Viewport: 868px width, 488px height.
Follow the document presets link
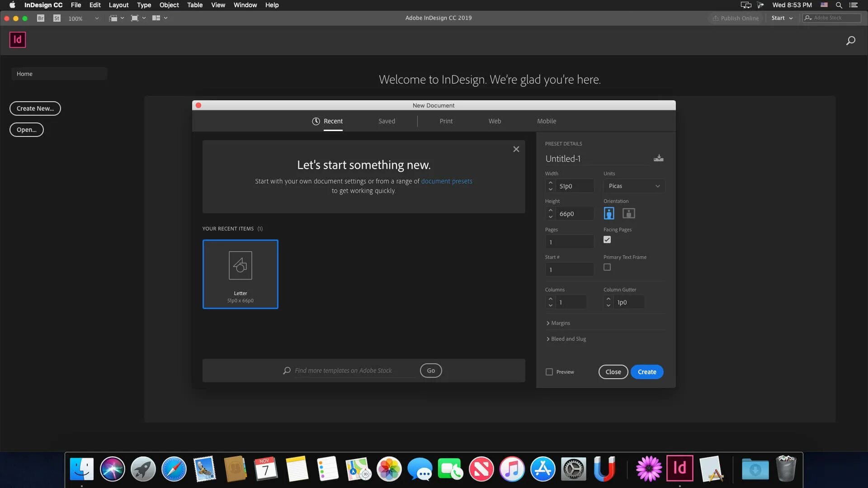pyautogui.click(x=446, y=181)
